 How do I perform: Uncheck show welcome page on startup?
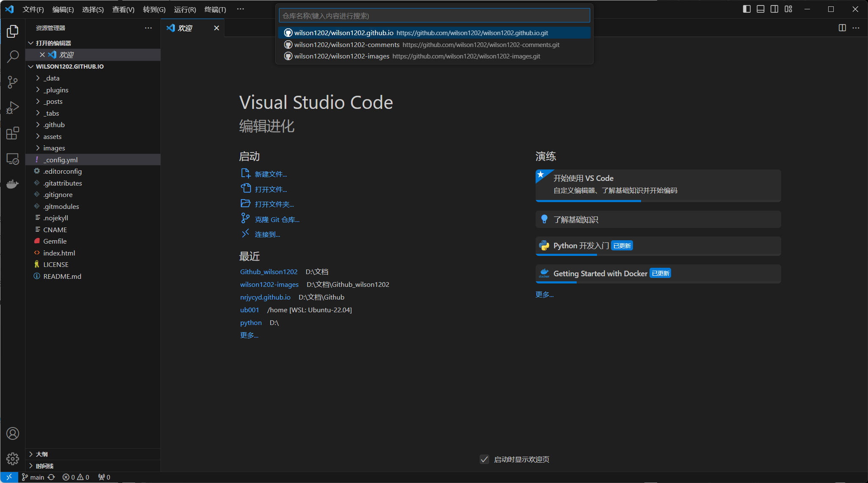[484, 459]
